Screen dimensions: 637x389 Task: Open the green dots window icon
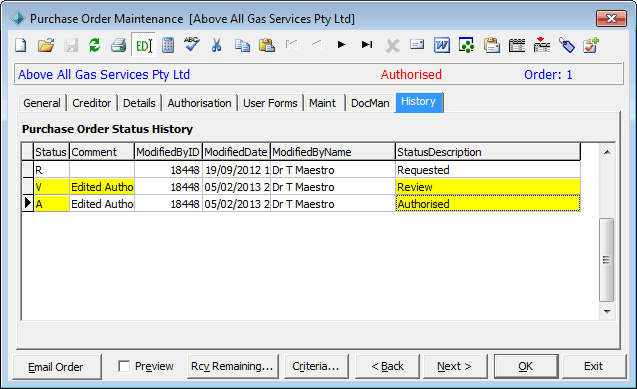click(466, 45)
